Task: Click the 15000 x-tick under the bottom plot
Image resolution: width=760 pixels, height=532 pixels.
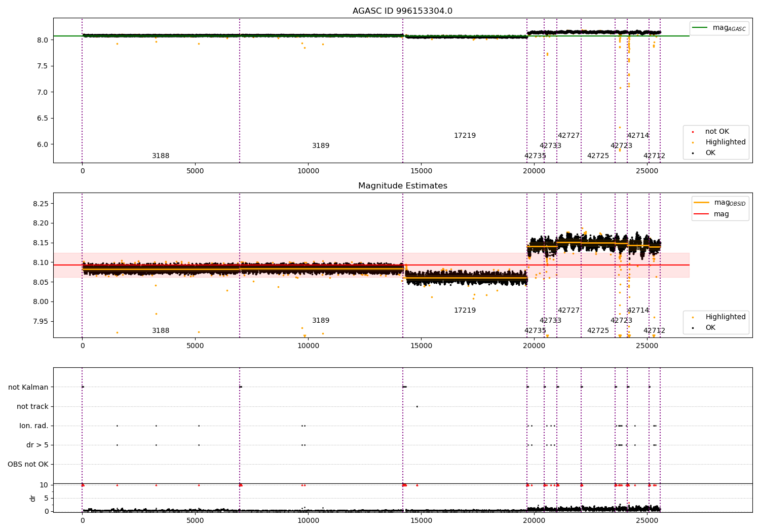Action: click(421, 520)
